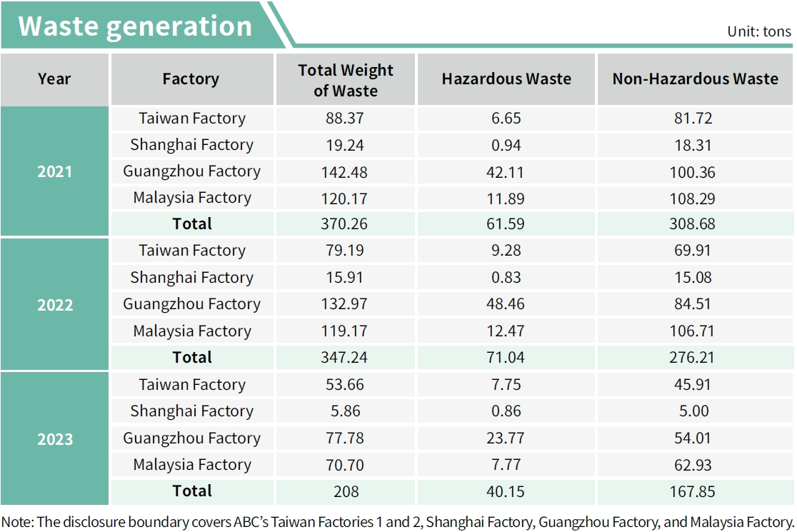Click the 48.46 Guangzhou hazardous waste value
The width and height of the screenshot is (797, 532).
coord(506,304)
